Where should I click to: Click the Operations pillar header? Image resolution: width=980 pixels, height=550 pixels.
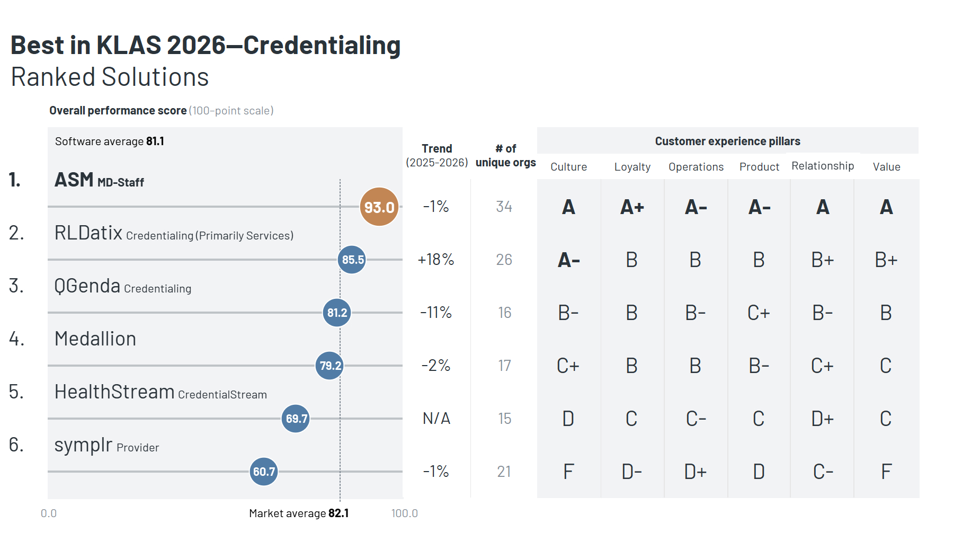click(696, 167)
